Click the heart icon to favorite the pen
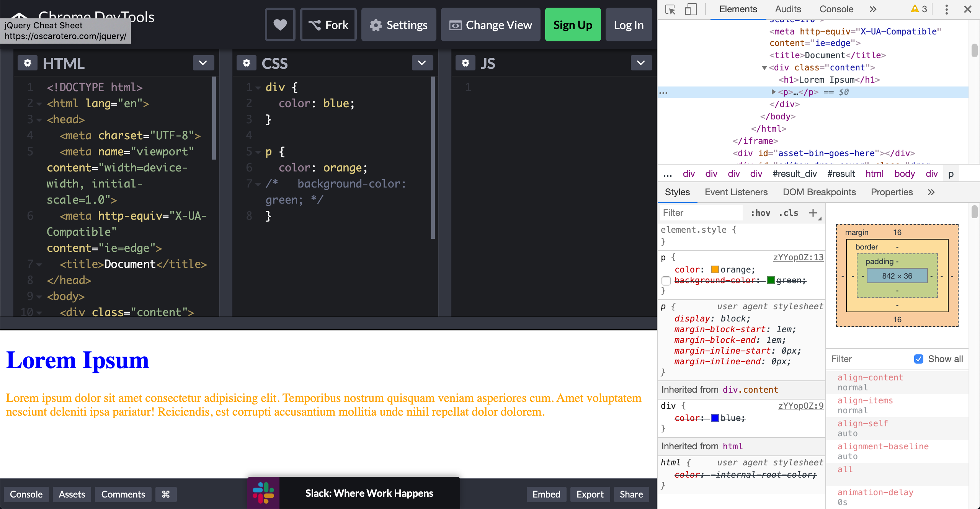Screen dimensions: 980x509 (x=280, y=24)
